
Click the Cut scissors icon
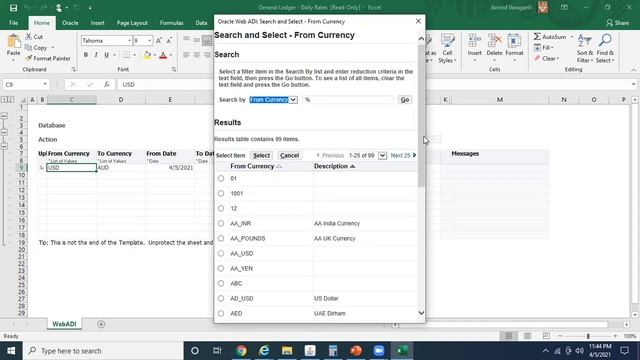click(x=29, y=37)
